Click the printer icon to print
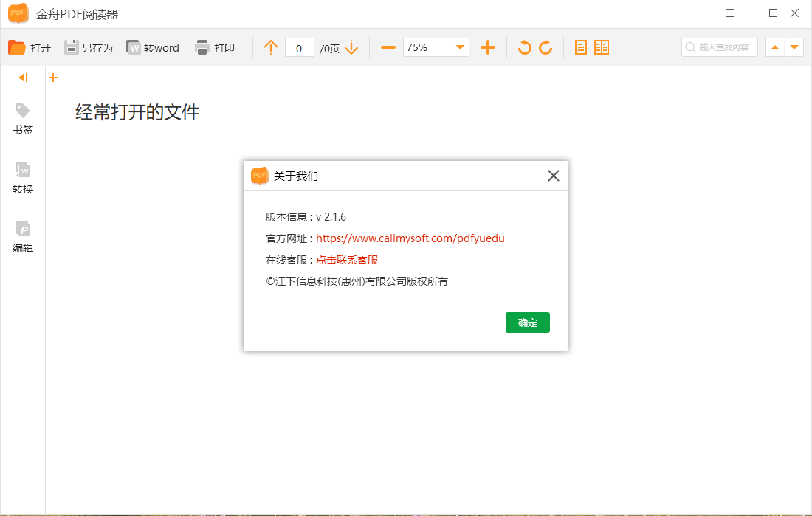Viewport: 812px width, 516px height. (202, 47)
